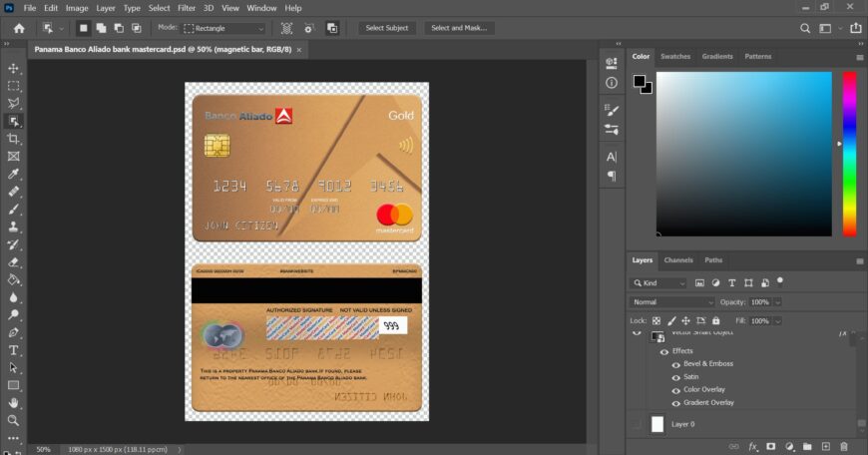Toggle visibility of all Effects
This screenshot has width=868, height=455.
664,351
